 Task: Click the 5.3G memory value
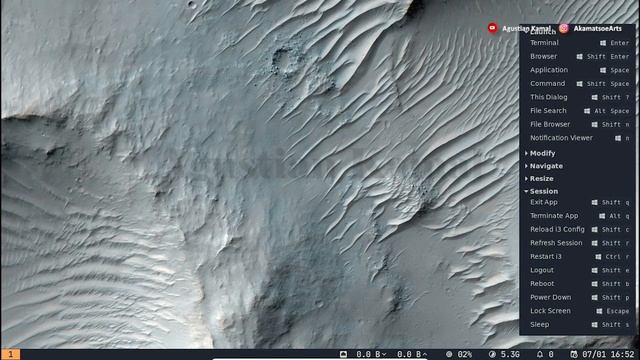(x=510, y=354)
